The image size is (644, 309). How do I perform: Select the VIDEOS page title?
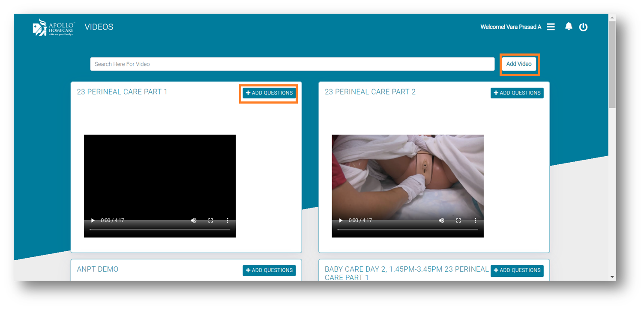coord(99,27)
